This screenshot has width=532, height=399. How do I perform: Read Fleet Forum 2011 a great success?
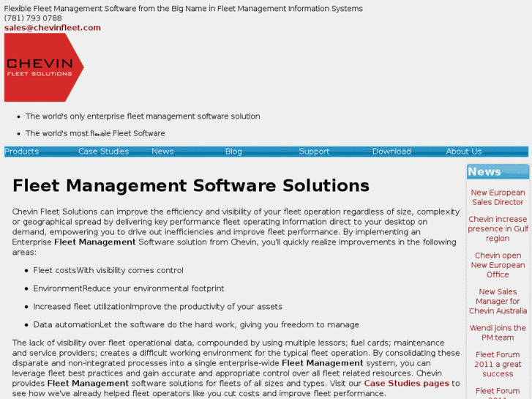[498, 364]
